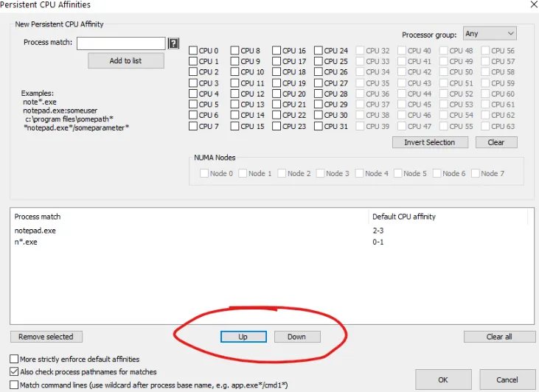This screenshot has height=392, width=539.
Task: Select the CPU 18 checkbox
Action: click(x=277, y=71)
